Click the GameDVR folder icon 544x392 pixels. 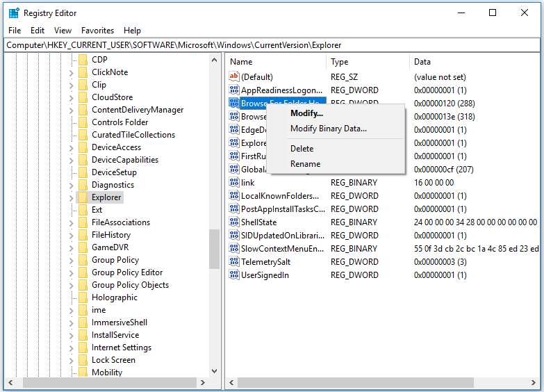click(x=83, y=247)
